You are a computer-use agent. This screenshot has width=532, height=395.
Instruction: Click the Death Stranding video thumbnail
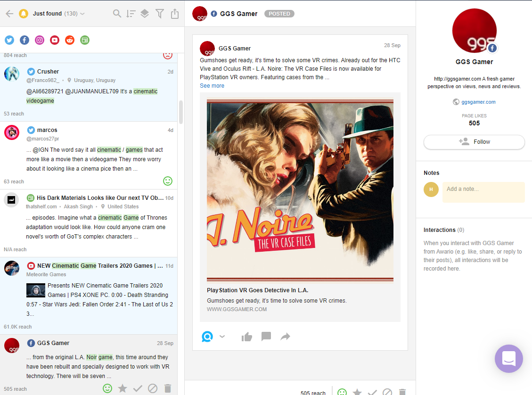36,290
